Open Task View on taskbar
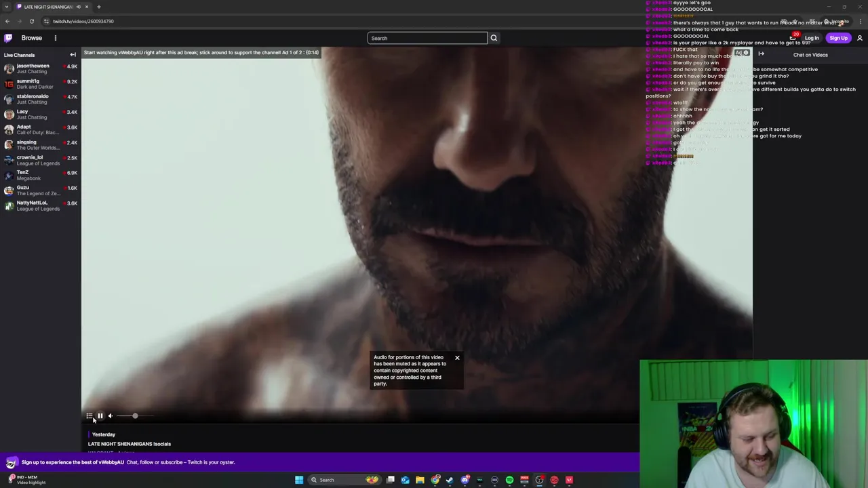868x488 pixels. [x=391, y=480]
